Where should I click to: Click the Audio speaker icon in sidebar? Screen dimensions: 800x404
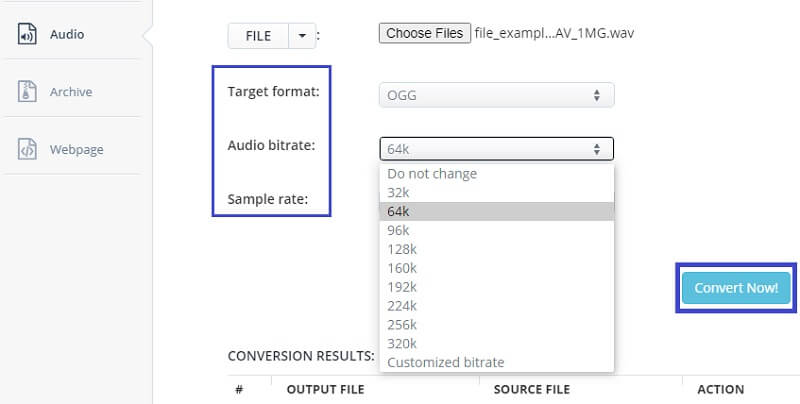point(27,34)
